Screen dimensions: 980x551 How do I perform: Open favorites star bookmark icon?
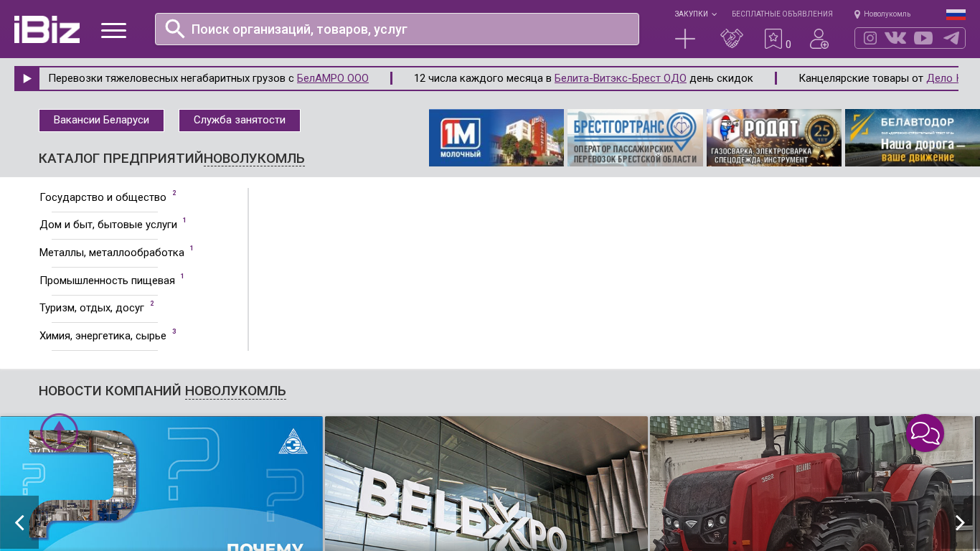pyautogui.click(x=773, y=39)
